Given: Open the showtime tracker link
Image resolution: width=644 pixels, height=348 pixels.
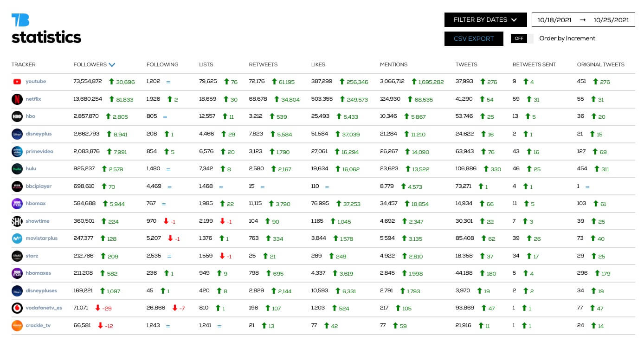Looking at the screenshot, I should [37, 221].
